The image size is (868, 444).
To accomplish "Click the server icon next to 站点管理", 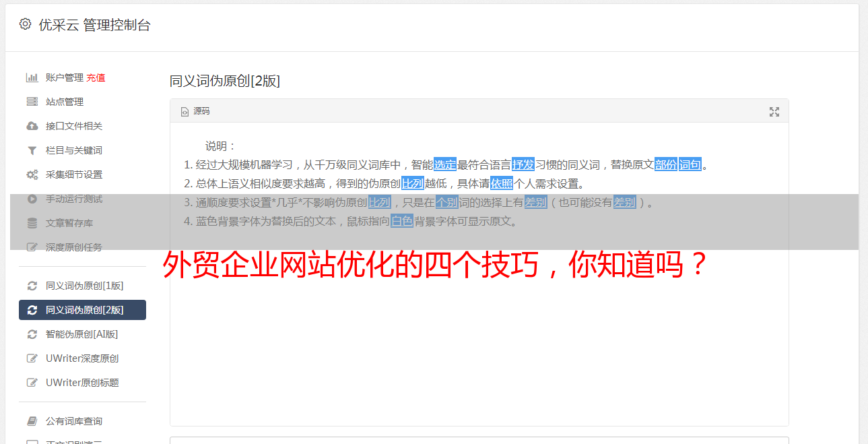I will (32, 102).
